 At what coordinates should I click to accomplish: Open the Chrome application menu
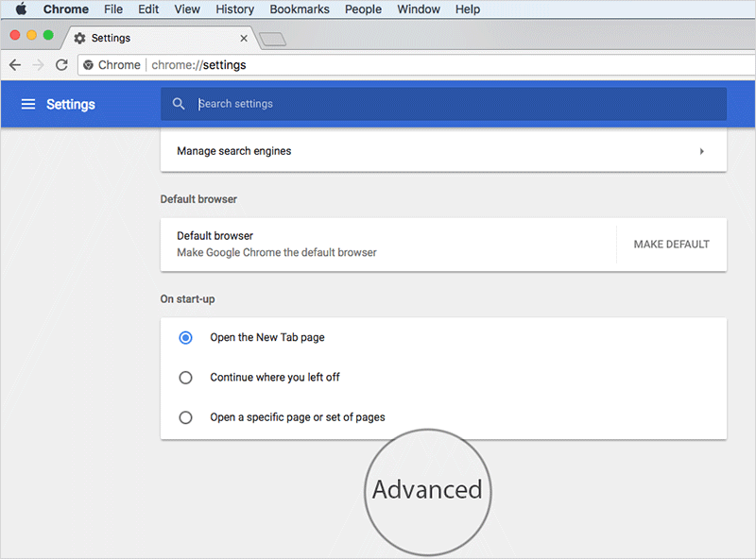pos(65,9)
